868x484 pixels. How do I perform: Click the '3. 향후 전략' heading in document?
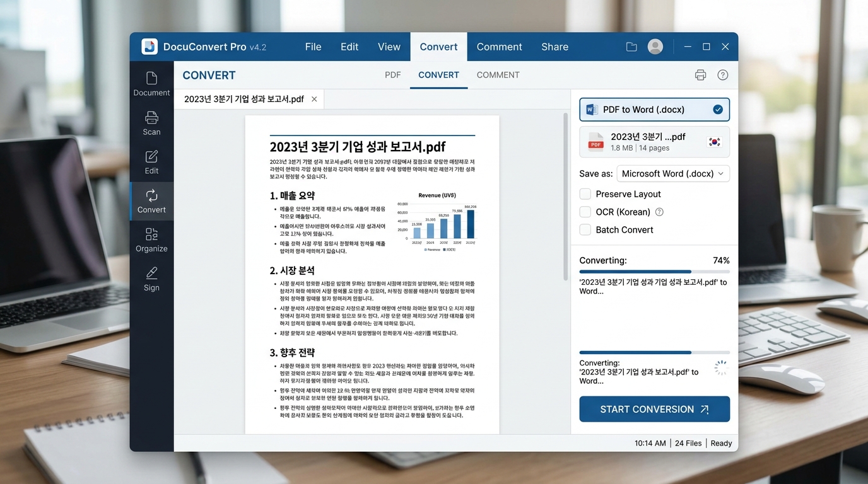292,352
